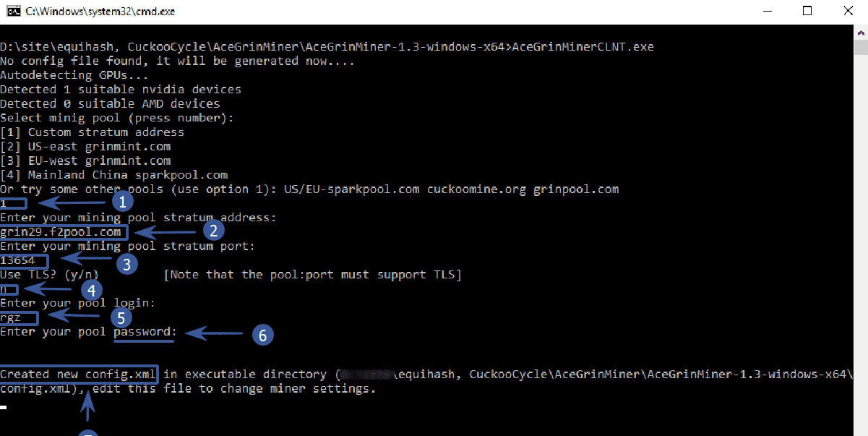
Task: Click the highlighted 'Created new config.xml' text
Action: (x=78, y=374)
